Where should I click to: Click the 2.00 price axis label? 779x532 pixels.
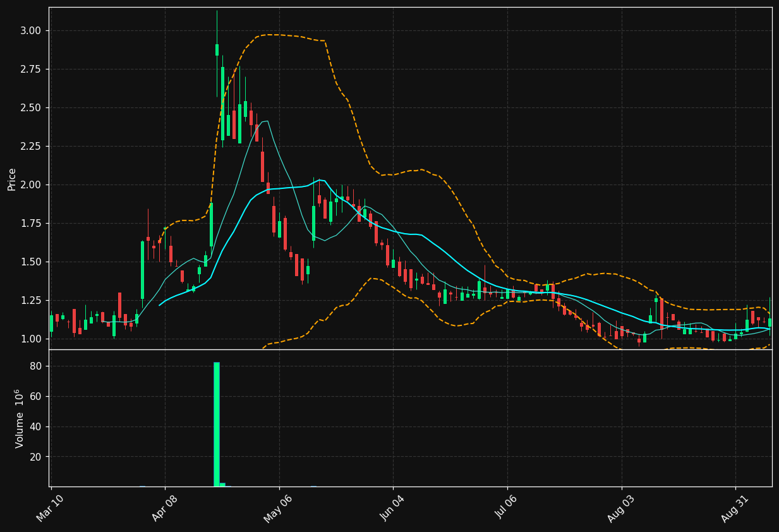point(31,185)
